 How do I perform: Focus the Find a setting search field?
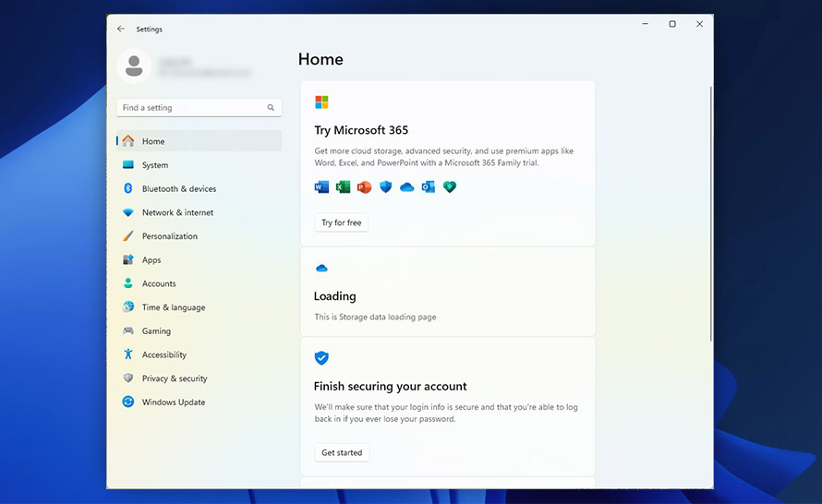(199, 107)
